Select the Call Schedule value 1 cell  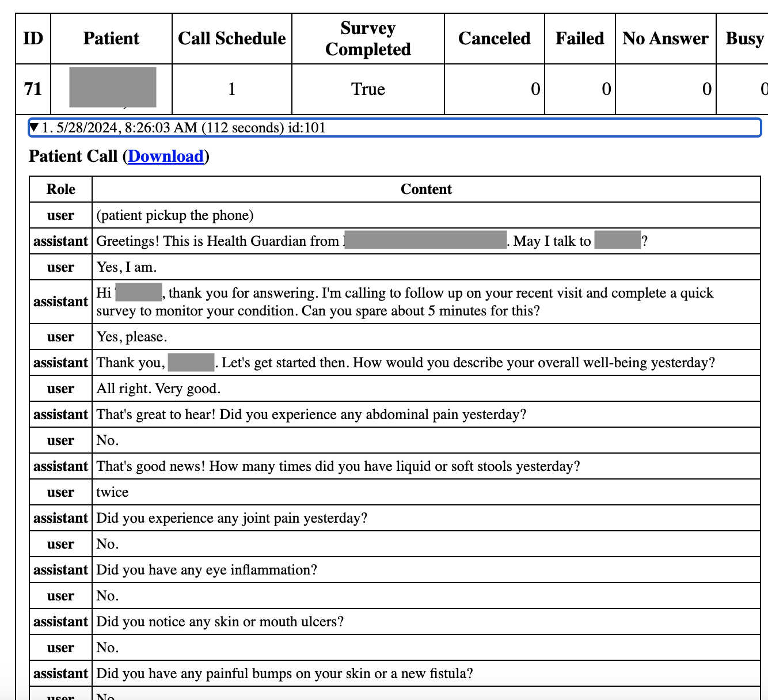[232, 89]
